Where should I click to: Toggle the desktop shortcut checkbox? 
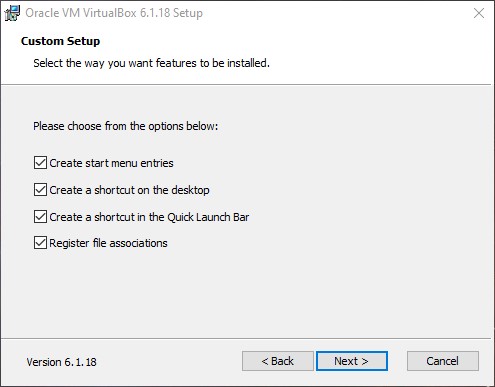pos(40,190)
